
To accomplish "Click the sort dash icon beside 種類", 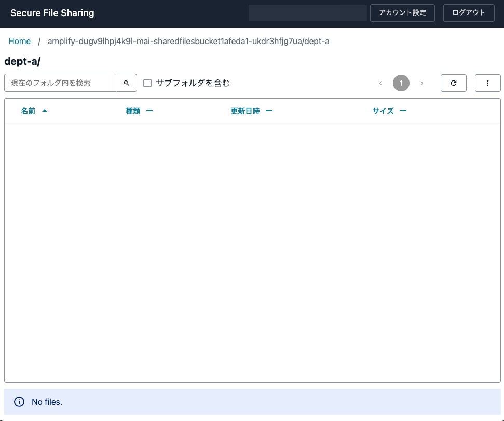I will pos(149,111).
